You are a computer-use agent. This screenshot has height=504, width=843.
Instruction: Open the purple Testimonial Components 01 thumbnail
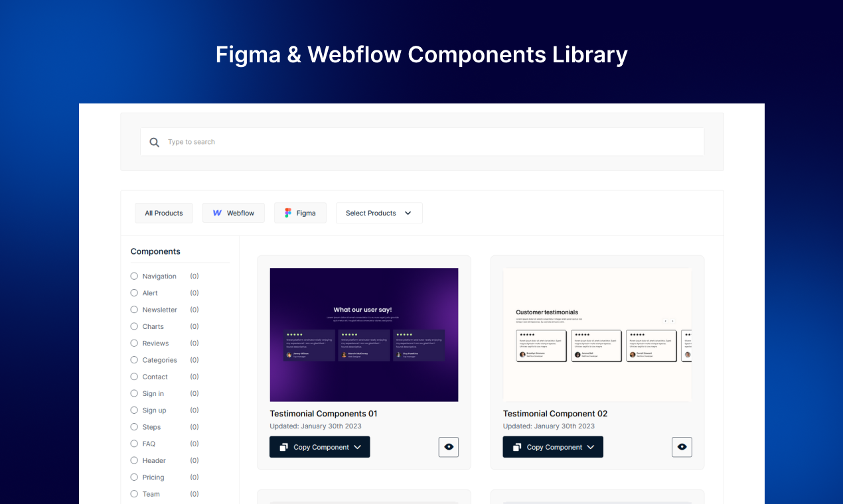pos(364,335)
